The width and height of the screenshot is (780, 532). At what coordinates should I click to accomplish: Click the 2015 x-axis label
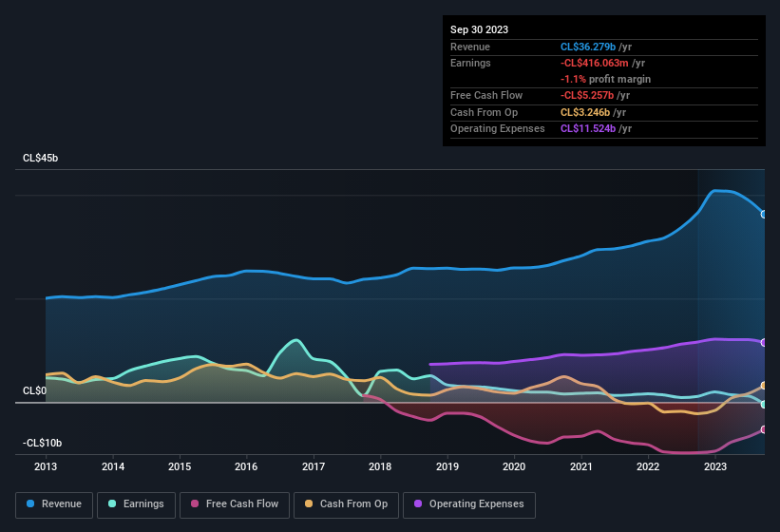pyautogui.click(x=180, y=466)
